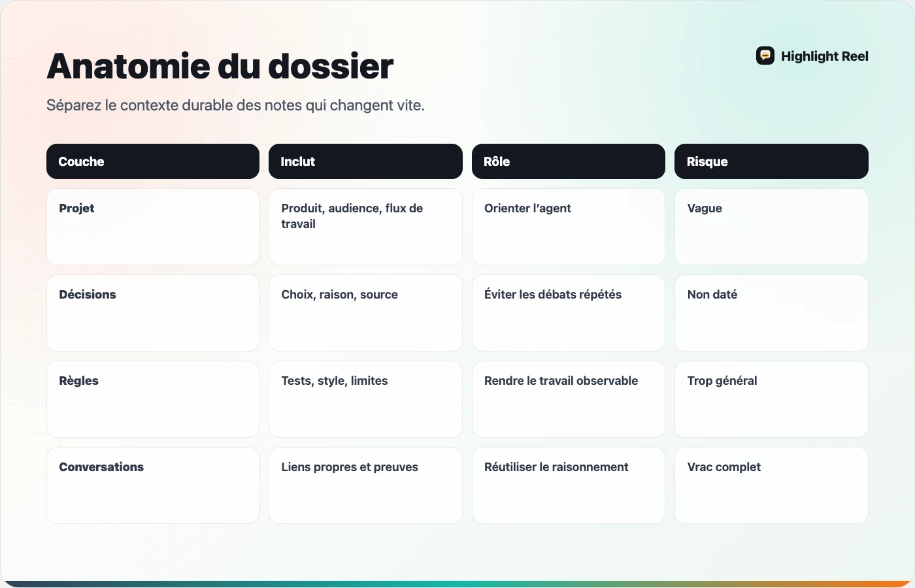Click the subtitle 'Séparez le contexte durable…'
Viewport: 915px width, 588px height.
tap(235, 105)
